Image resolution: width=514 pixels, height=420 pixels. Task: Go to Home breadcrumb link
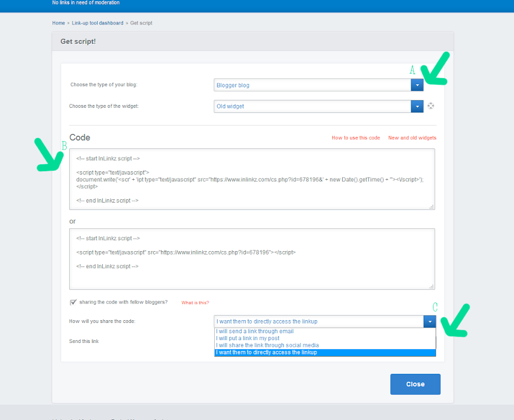(58, 23)
